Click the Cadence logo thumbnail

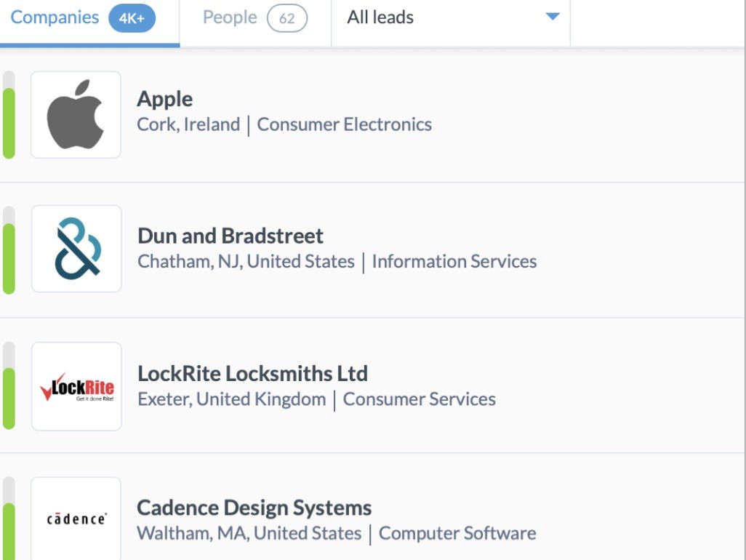[x=77, y=519]
